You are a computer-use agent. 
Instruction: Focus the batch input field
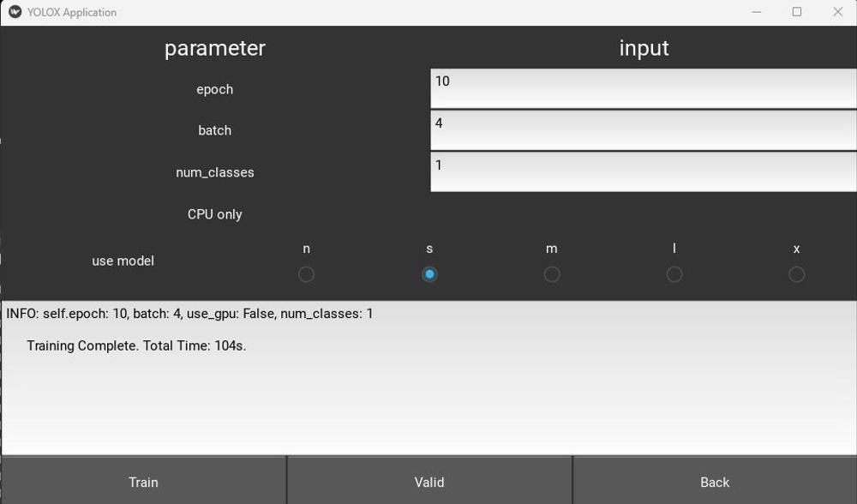(x=644, y=130)
